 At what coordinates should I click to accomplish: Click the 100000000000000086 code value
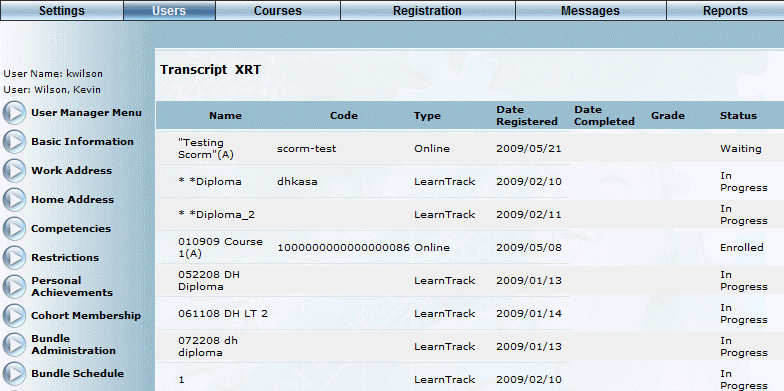coord(344,248)
